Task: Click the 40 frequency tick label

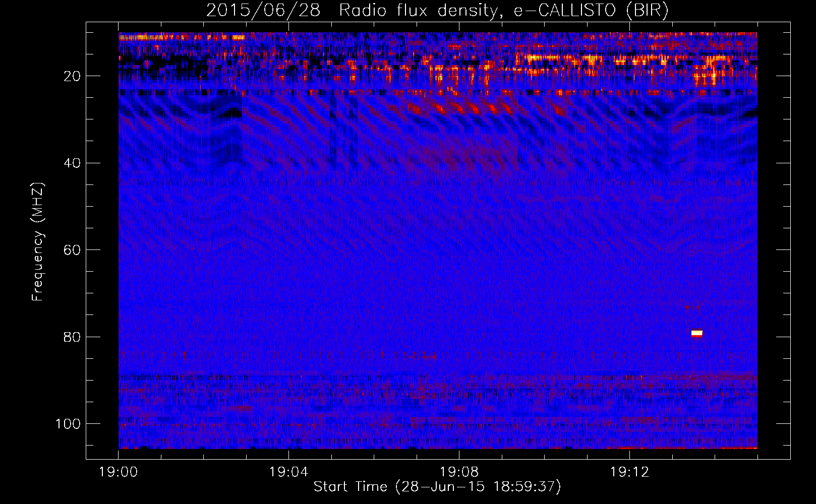Action: click(x=72, y=163)
